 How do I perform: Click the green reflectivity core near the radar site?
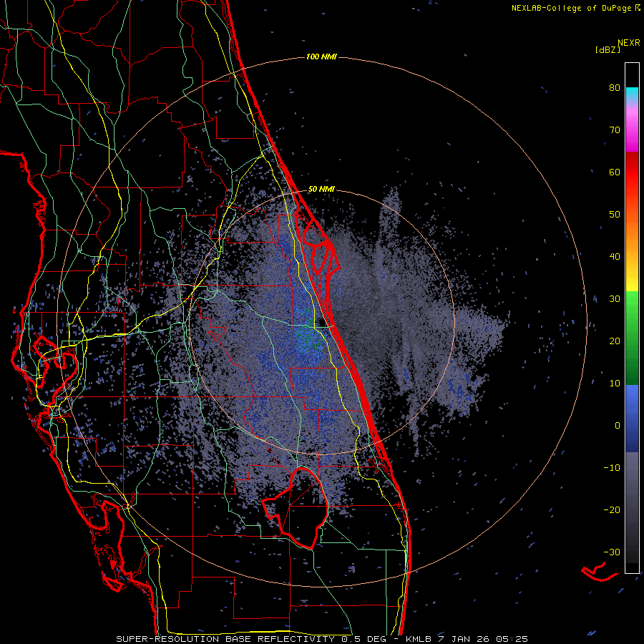[308, 333]
